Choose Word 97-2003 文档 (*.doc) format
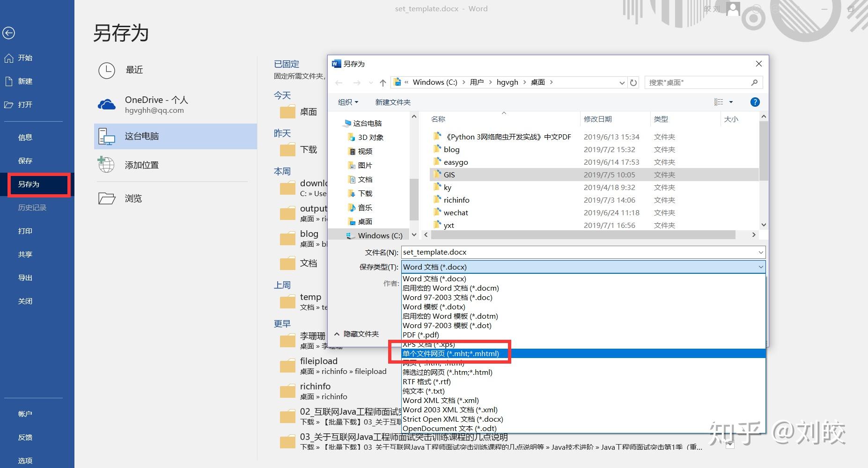The width and height of the screenshot is (868, 468). (x=583, y=298)
